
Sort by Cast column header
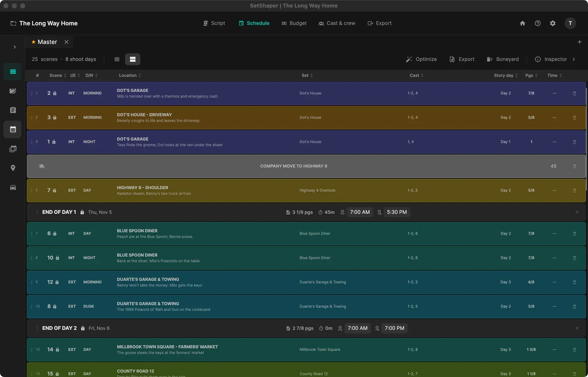[x=416, y=75]
